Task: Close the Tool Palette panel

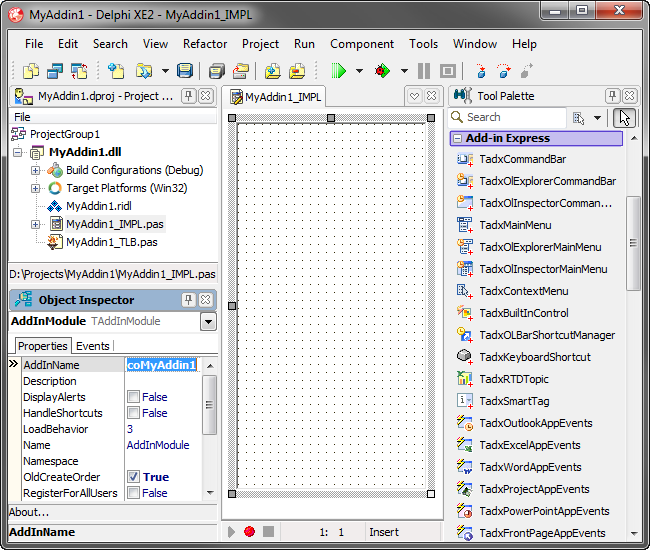Action: (x=629, y=96)
